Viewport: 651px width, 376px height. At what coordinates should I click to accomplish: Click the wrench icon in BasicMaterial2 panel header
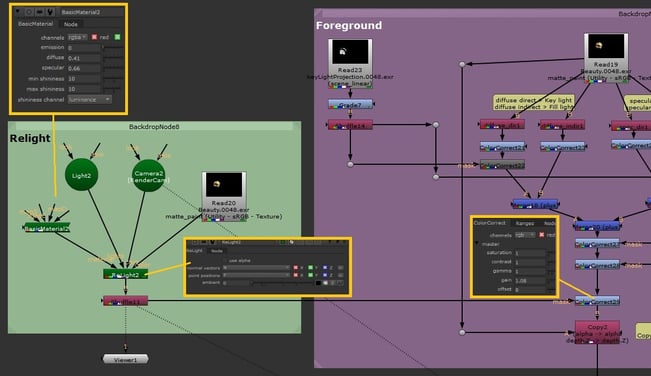click(x=50, y=12)
